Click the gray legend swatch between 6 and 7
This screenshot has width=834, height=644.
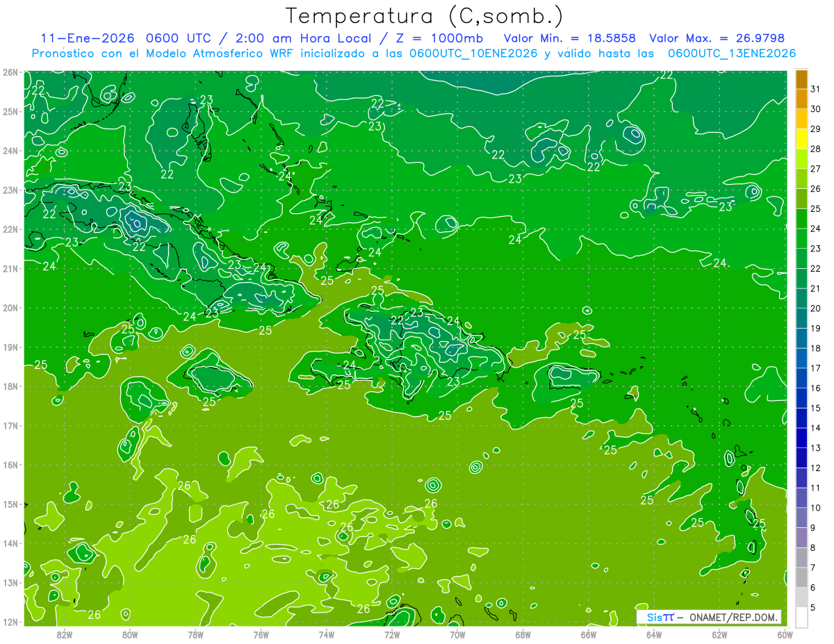pyautogui.click(x=801, y=577)
